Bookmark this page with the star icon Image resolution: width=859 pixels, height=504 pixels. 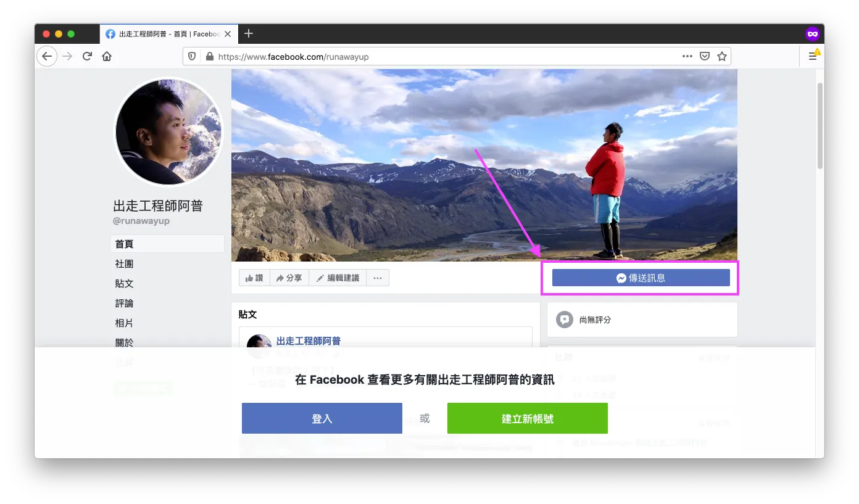point(722,56)
